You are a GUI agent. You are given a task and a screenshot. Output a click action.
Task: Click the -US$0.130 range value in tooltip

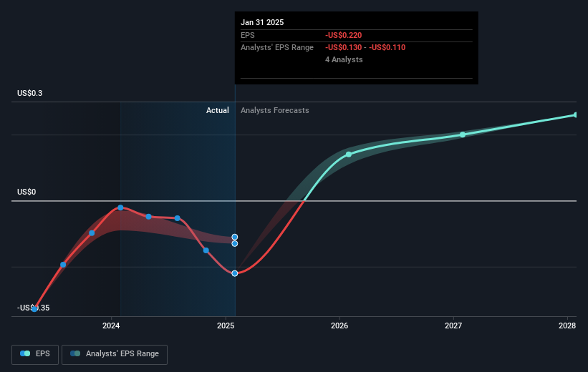tap(344, 48)
